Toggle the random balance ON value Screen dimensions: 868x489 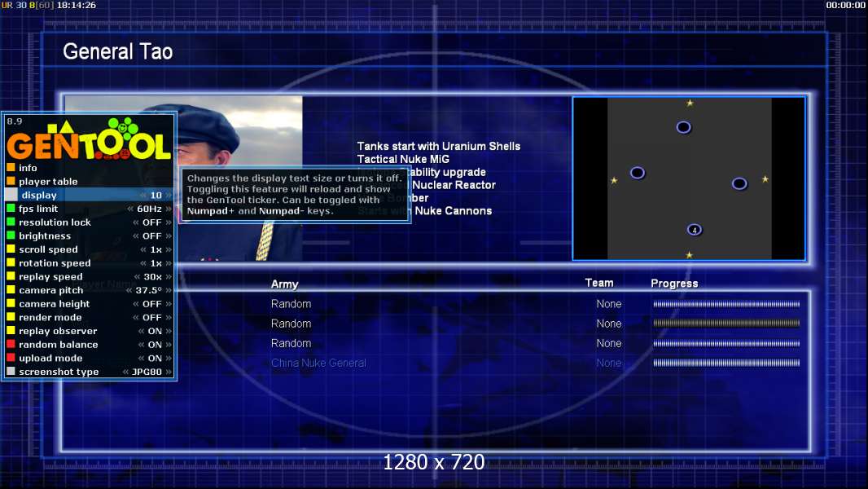pos(155,345)
